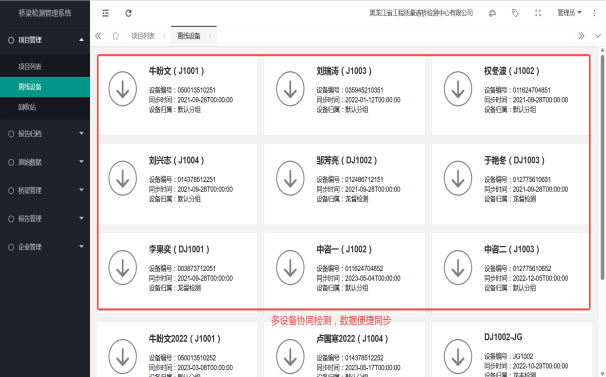Open 项目列表 in the sidebar

coord(45,67)
